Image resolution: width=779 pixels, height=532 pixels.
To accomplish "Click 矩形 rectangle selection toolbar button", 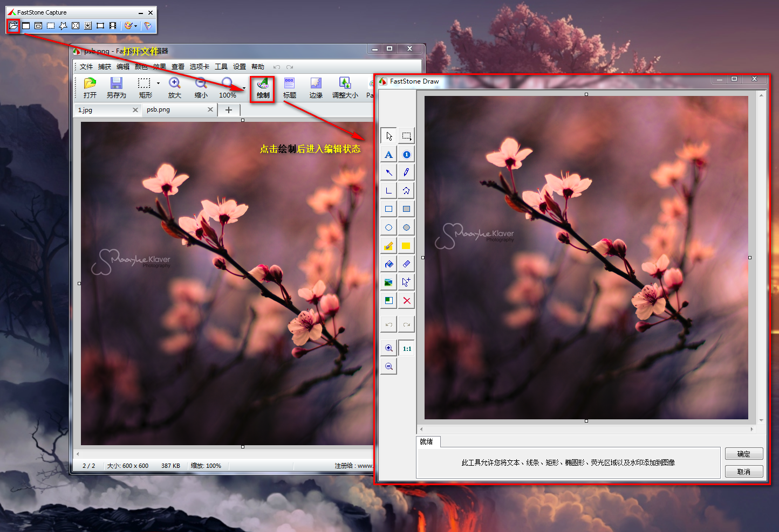I will pyautogui.click(x=145, y=88).
